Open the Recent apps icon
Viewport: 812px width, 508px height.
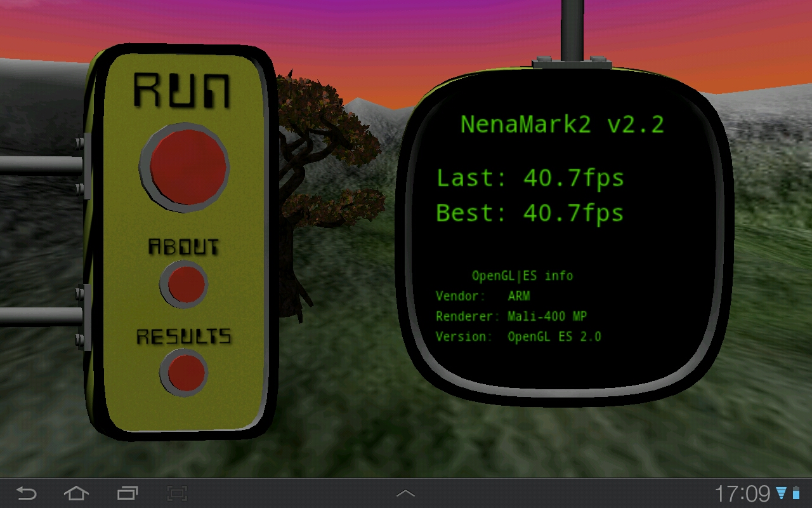(128, 493)
